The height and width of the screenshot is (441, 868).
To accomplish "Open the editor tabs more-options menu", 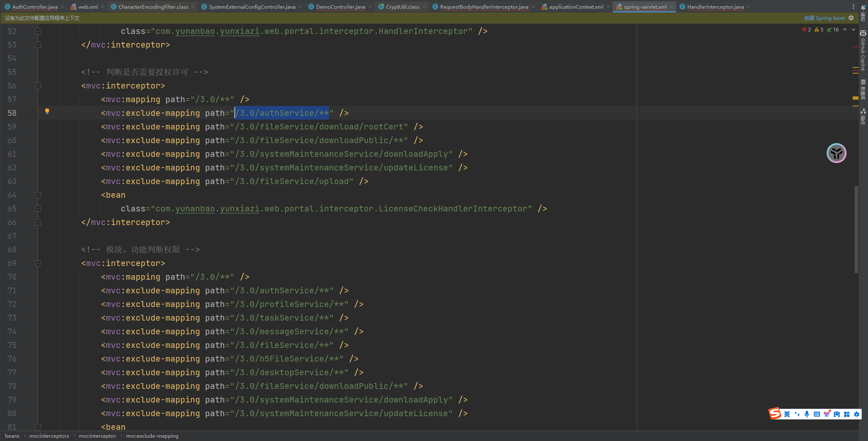I will pyautogui.click(x=853, y=7).
